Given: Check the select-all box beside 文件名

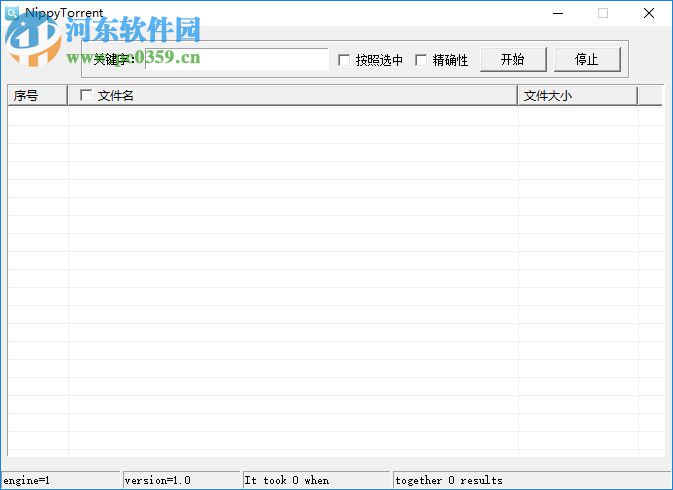Looking at the screenshot, I should [86, 95].
